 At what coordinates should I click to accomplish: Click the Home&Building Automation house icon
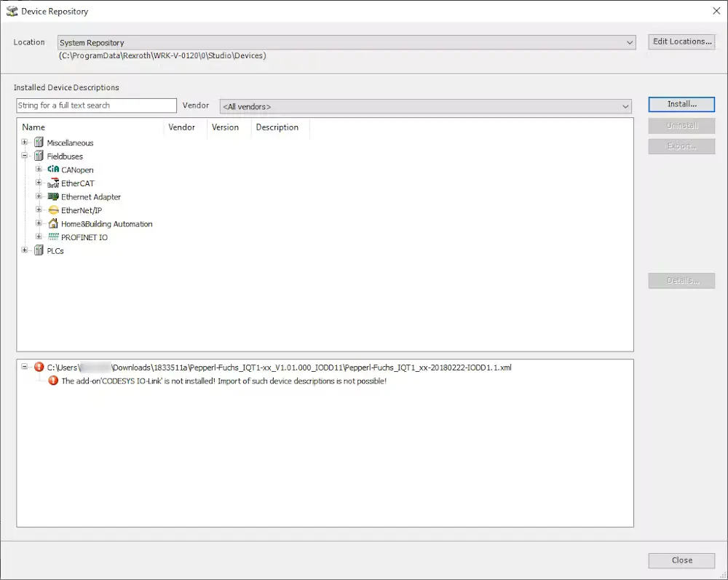click(52, 224)
